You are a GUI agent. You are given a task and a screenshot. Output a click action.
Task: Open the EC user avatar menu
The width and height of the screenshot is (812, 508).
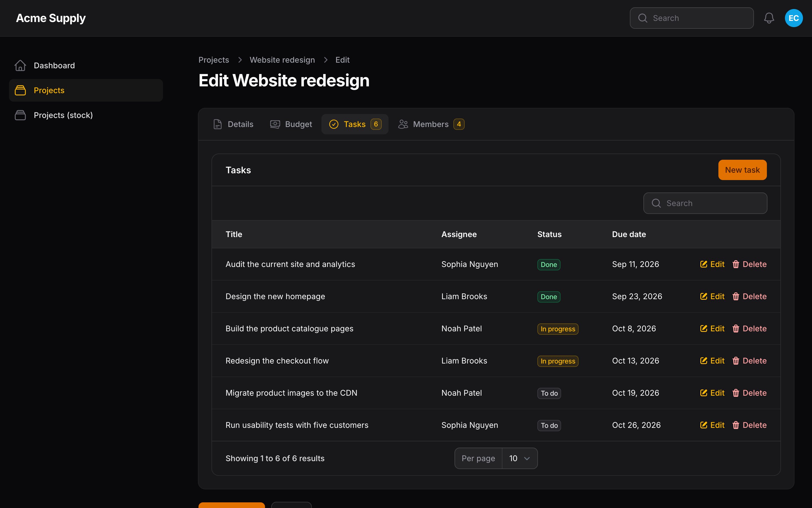tap(794, 18)
